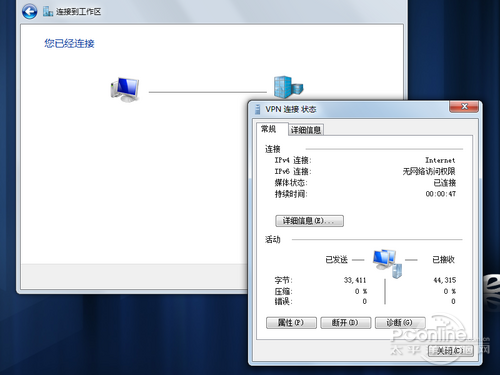Click the 已接收 label
The image size is (500, 375).
tap(443, 260)
